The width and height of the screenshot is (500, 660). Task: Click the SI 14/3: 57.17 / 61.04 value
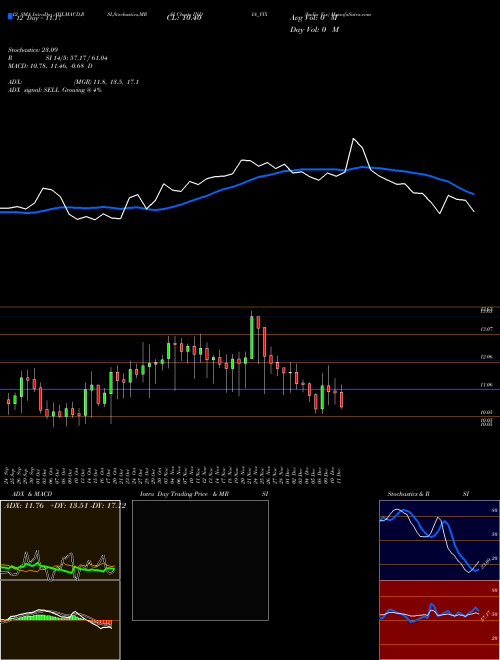coord(77,58)
